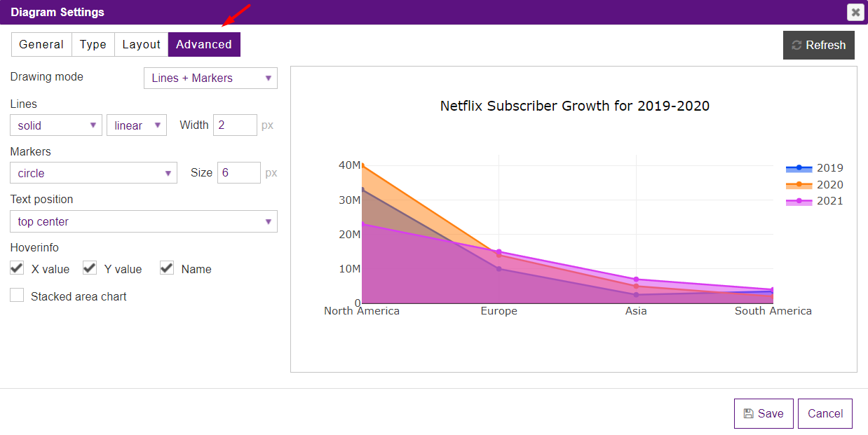Disable the Y value hoverinfo option
Image resolution: width=868 pixels, height=435 pixels.
88,268
